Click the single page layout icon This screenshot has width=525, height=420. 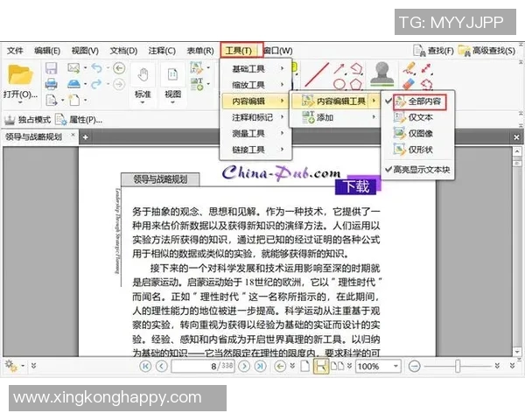coord(304,366)
